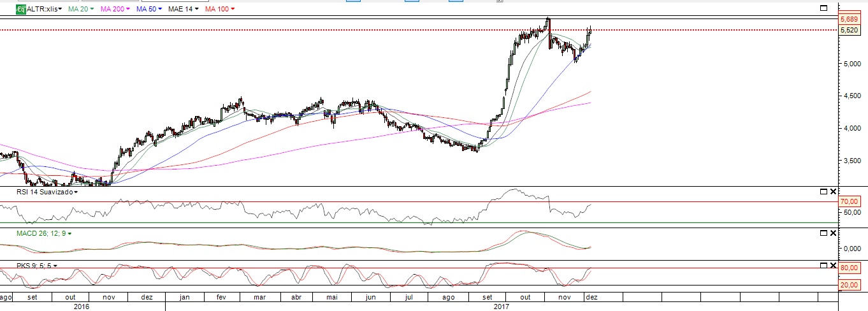Close the MACD indicator panel
Screen dimensions: 868x311
[832, 233]
